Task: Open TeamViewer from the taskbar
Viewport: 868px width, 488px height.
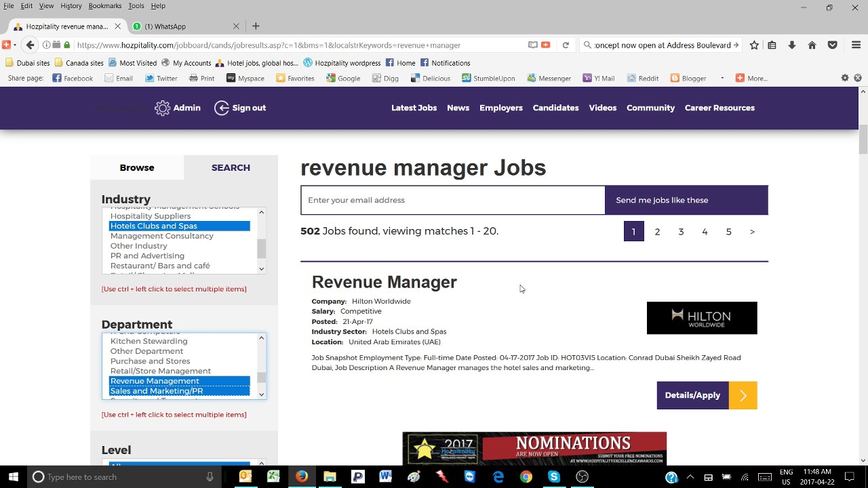Action: coord(470,476)
